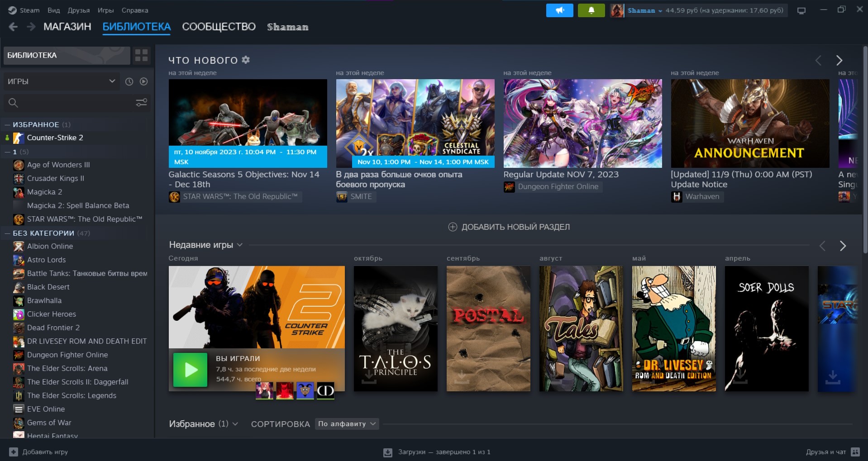Click the ready-to-play filter icon

click(x=143, y=81)
